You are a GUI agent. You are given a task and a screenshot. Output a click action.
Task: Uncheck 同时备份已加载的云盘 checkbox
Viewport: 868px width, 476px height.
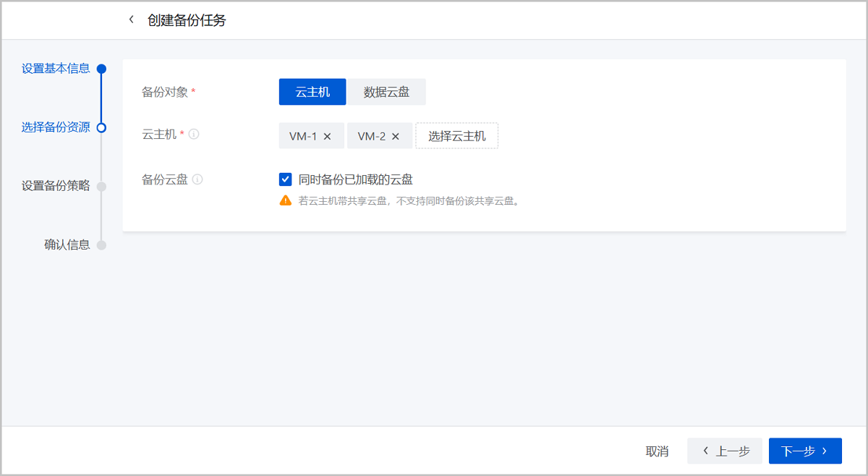point(285,179)
